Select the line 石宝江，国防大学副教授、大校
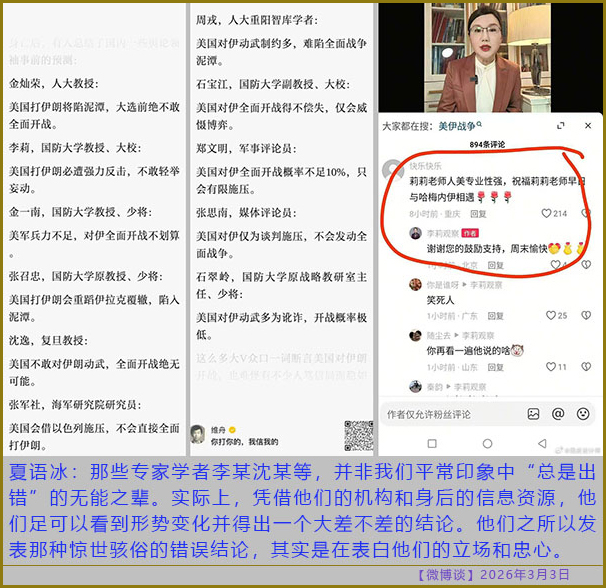606x588 pixels. point(273,84)
